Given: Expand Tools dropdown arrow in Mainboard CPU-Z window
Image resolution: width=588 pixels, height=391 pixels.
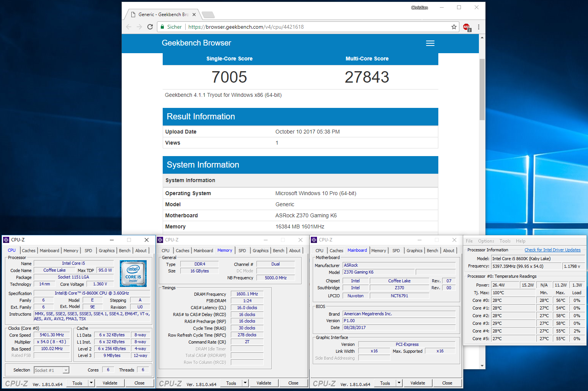Looking at the screenshot, I should [399, 383].
